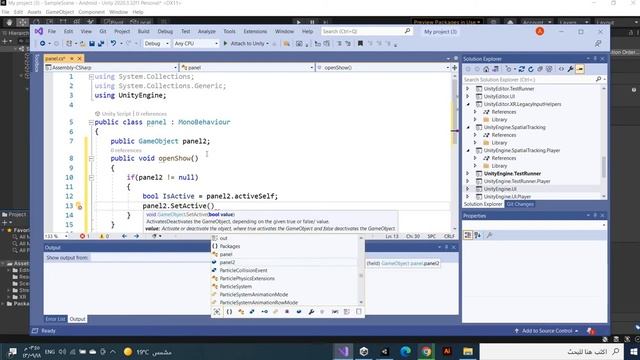Open the Debug configuration dropdown
Screen dimensions: 640x360
(x=156, y=43)
